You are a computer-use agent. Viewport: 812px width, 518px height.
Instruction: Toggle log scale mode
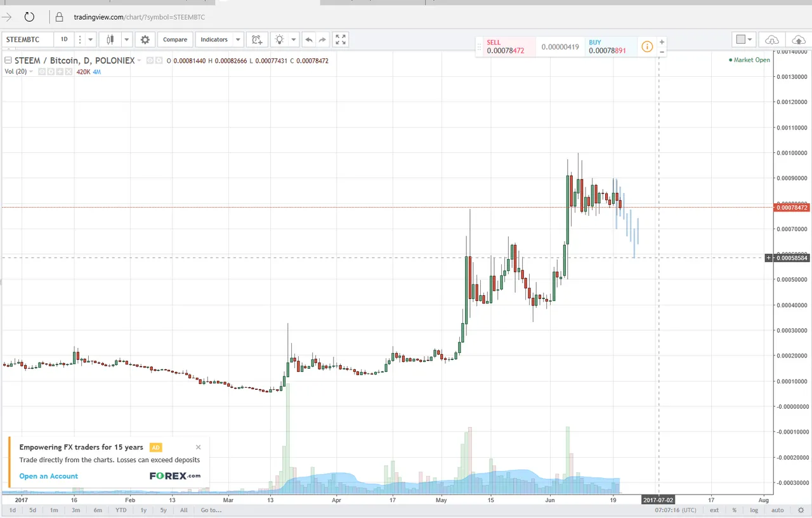click(x=754, y=510)
